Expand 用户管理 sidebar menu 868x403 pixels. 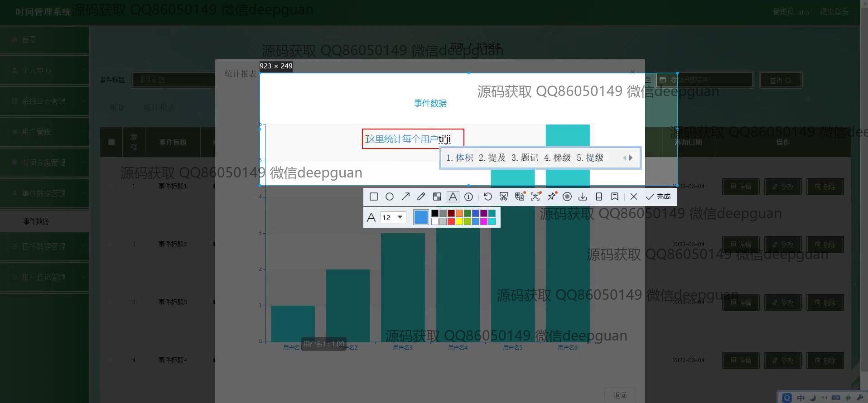44,132
